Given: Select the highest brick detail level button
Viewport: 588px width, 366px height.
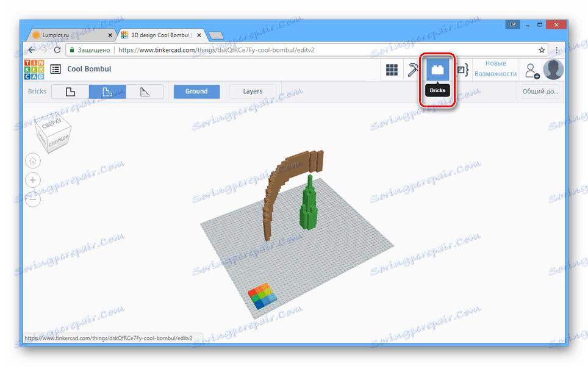Looking at the screenshot, I should (145, 91).
